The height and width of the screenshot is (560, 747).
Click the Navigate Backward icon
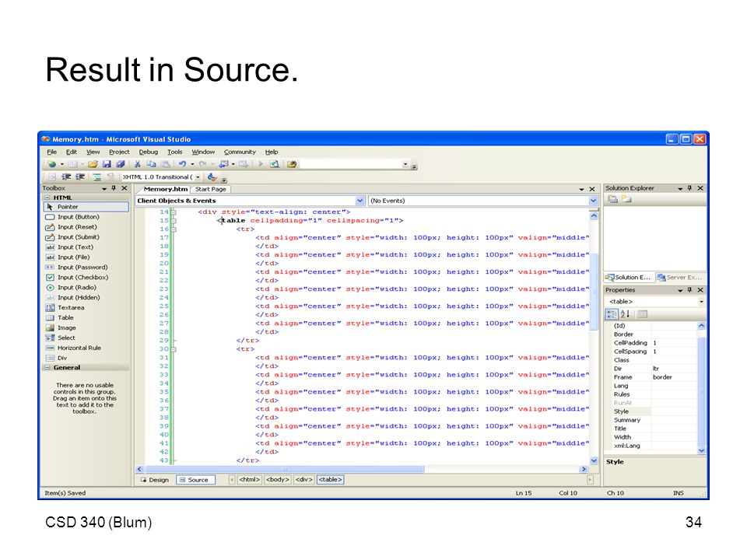pyautogui.click(x=223, y=164)
